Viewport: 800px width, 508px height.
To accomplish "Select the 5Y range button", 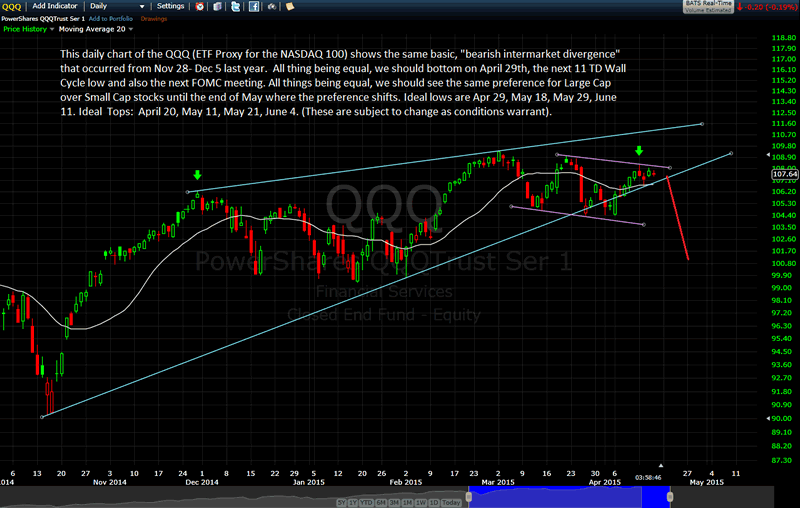I will pos(341,503).
